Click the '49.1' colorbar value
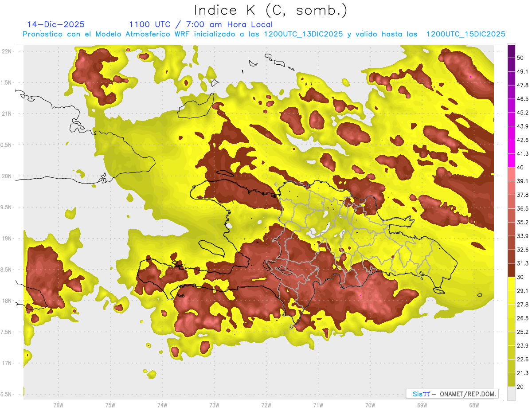 [523, 71]
